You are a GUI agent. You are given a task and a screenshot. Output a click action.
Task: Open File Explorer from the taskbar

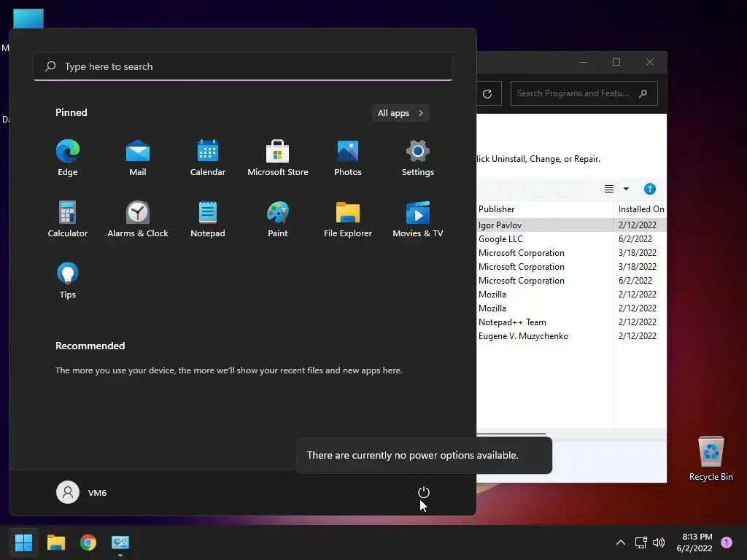55,542
